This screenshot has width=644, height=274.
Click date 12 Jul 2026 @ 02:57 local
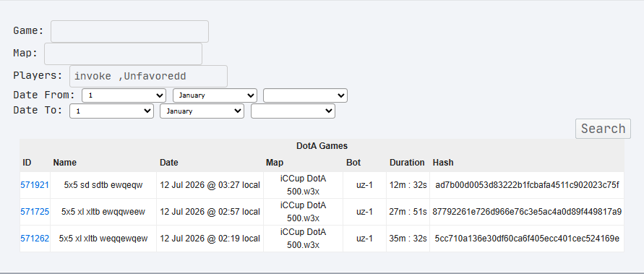coord(210,212)
